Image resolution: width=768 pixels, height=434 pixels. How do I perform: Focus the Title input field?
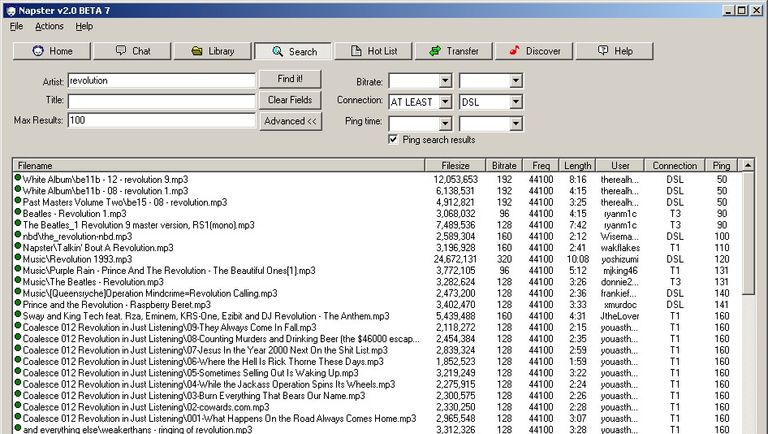[x=162, y=101]
